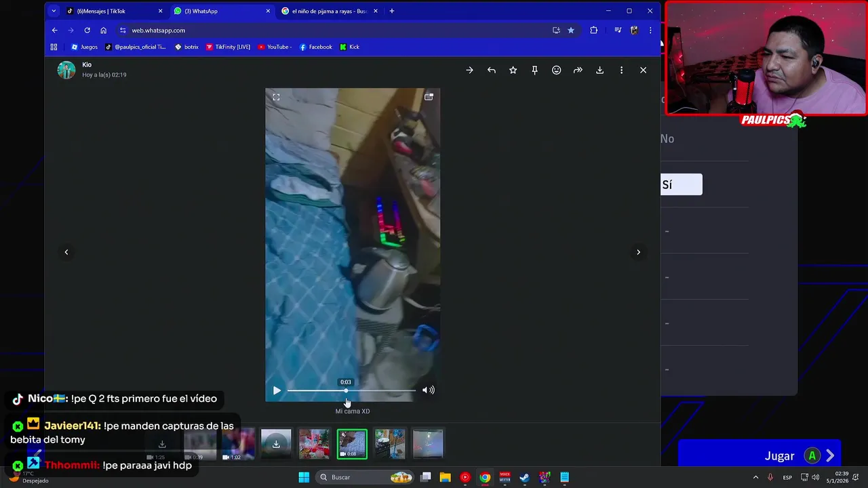Open the Kick bookmark

[349, 47]
